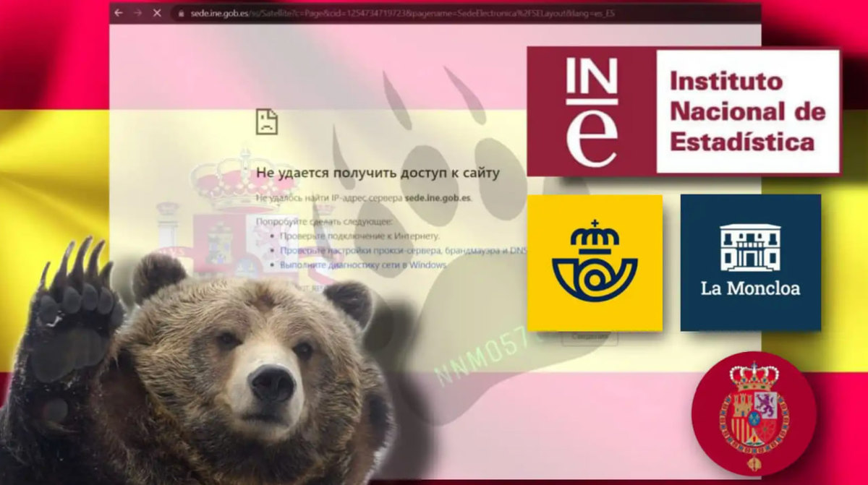Open link 'Проверьте настройки прокси-сервера, брандмауэра и DNS'
The width and height of the screenshot is (868, 485).
(404, 251)
